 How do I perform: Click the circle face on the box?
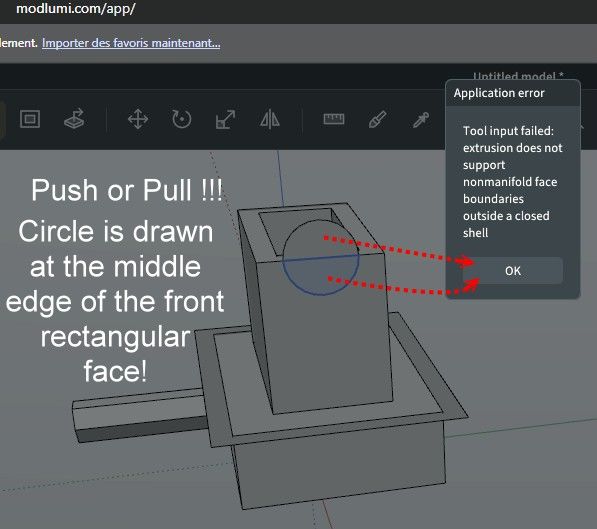[321, 257]
